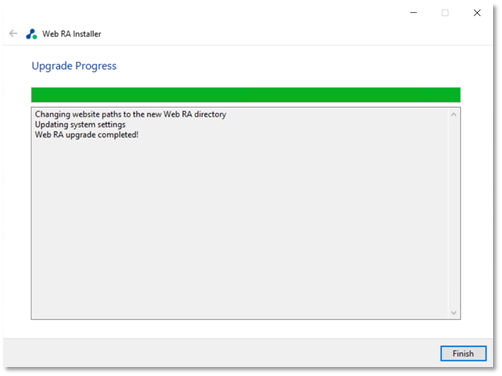Click the log's scroll down arrow
Image resolution: width=502 pixels, height=376 pixels.
(453, 313)
